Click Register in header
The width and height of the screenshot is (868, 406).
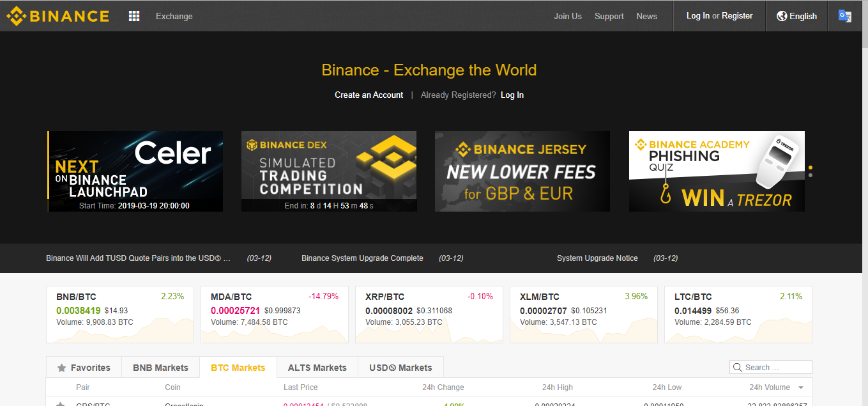click(x=737, y=15)
